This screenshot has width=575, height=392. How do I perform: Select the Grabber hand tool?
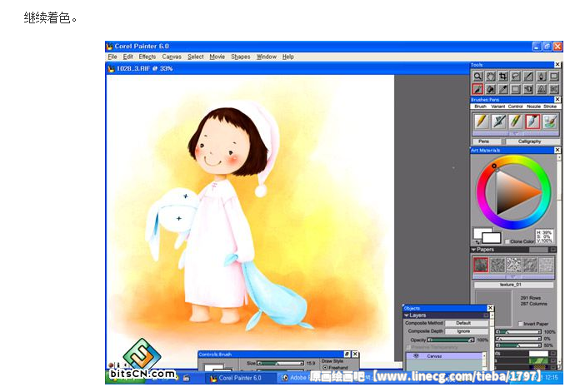490,77
